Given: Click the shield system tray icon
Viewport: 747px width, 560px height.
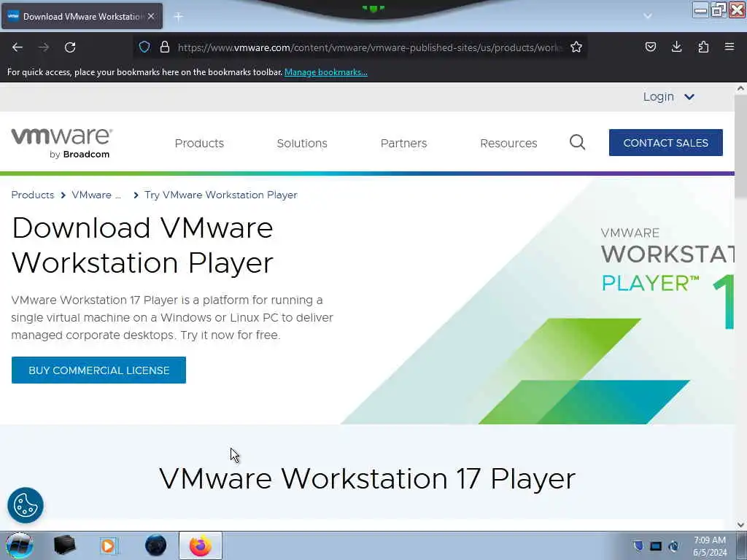Looking at the screenshot, I should [638, 545].
